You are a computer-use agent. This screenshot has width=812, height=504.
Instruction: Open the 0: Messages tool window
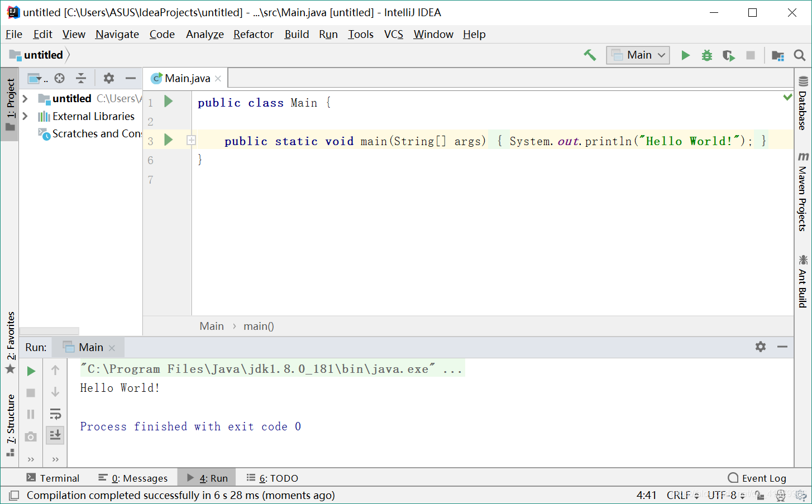[133, 478]
